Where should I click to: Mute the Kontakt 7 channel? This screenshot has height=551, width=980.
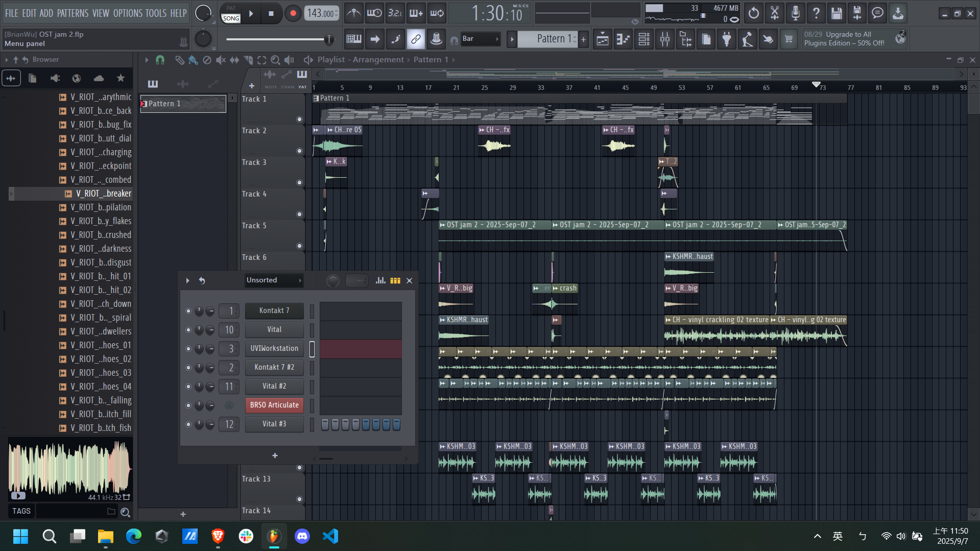point(188,311)
